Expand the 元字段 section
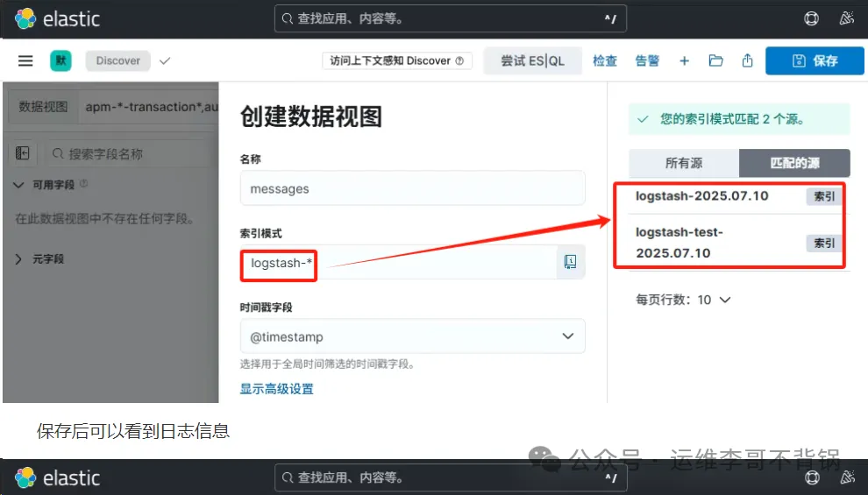Screen dimensions: 868x495 [19, 259]
